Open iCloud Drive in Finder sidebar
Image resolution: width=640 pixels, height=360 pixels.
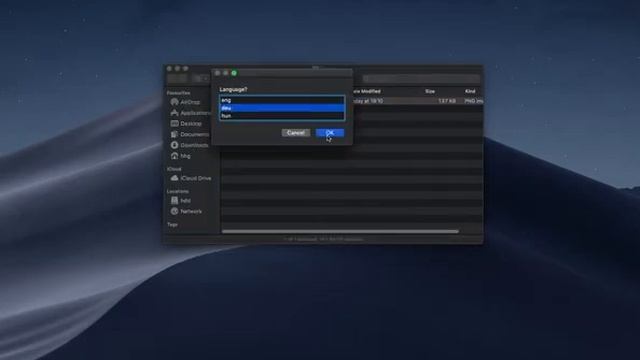(191, 178)
